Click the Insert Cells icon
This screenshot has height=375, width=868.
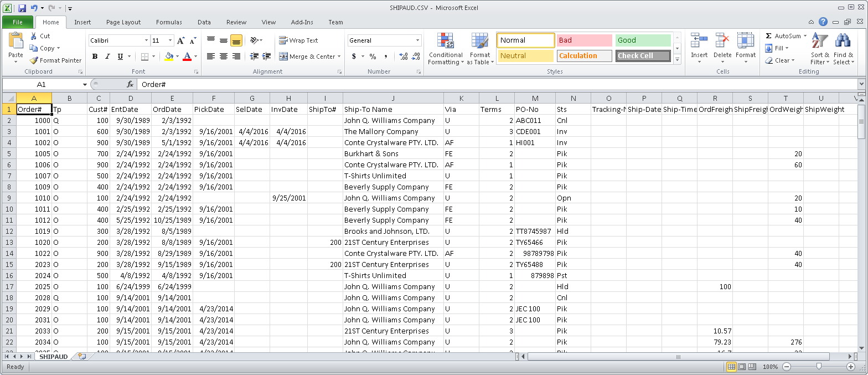[x=699, y=41]
